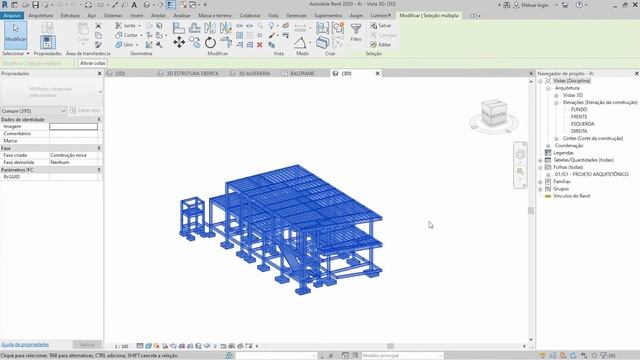Click the Copy tool icon

[194, 42]
